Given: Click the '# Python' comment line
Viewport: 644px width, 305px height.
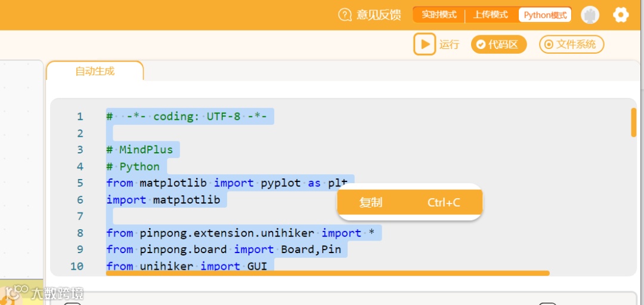Looking at the screenshot, I should pyautogui.click(x=133, y=167).
